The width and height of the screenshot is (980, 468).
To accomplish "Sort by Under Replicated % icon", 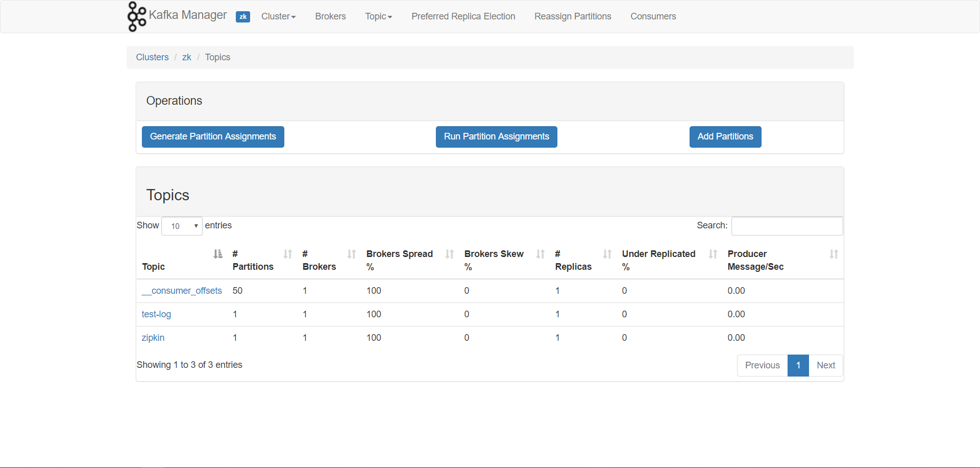I will point(713,254).
